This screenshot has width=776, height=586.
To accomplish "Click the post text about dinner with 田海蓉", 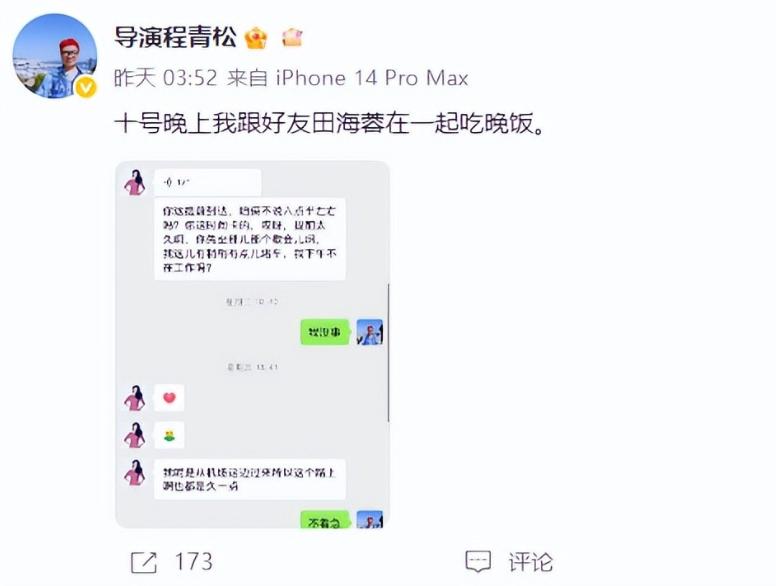I will [x=330, y=123].
